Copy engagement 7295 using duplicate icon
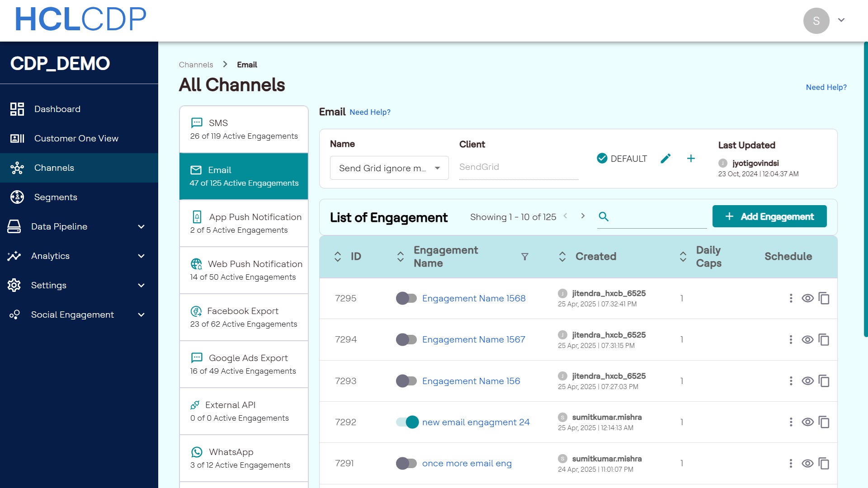 [x=824, y=298]
